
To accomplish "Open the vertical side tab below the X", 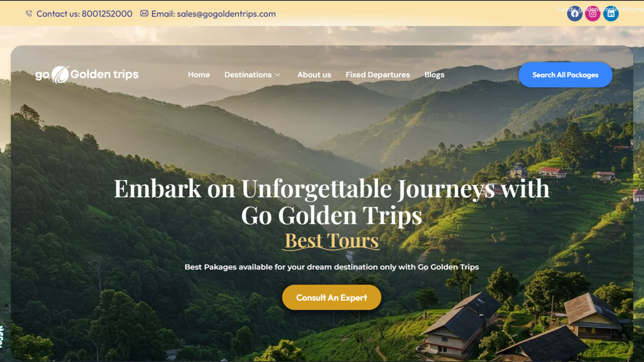I will tap(2, 337).
